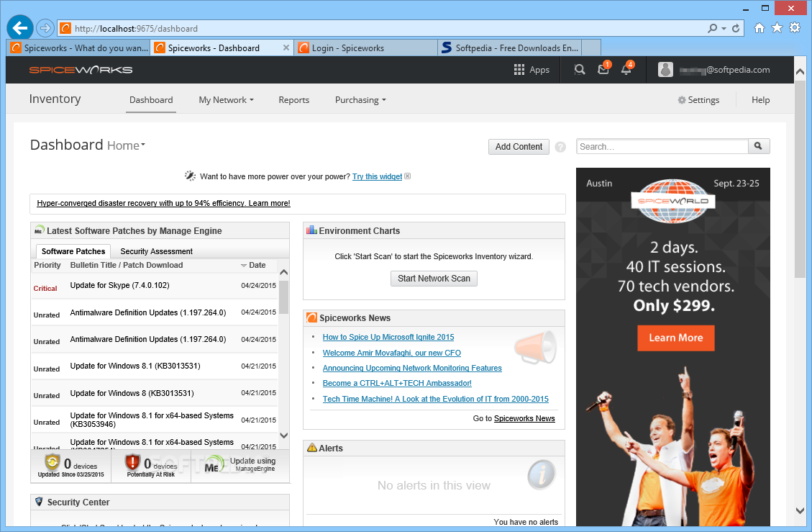The width and height of the screenshot is (812, 532).
Task: Open Announcing Upcoming Network Monitoring Features link
Action: [x=412, y=368]
